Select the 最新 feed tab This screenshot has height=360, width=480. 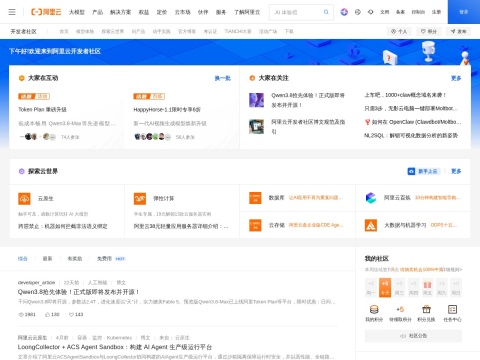click(47, 259)
